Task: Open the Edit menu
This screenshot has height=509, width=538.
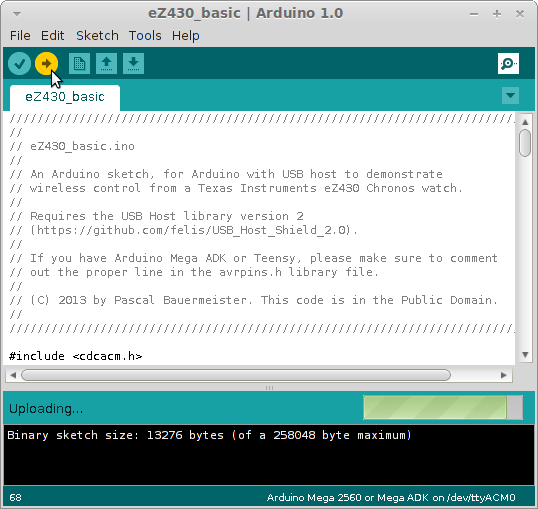Action: (x=52, y=36)
